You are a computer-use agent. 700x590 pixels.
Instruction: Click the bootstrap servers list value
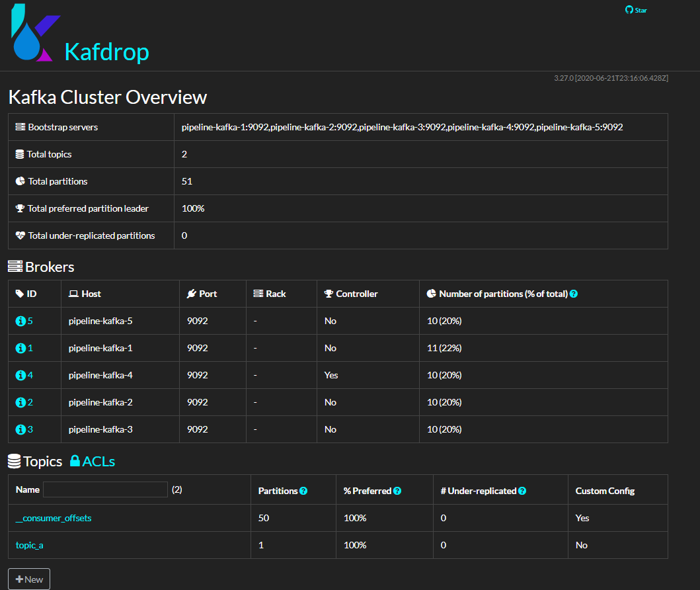point(403,127)
